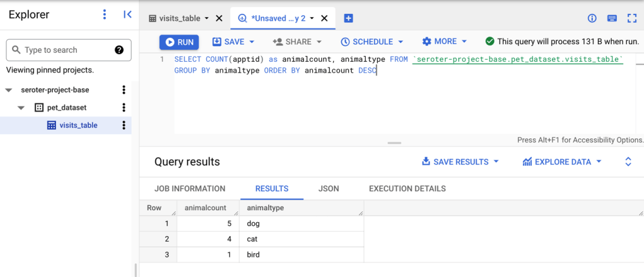This screenshot has height=277, width=644.
Task: Click SAVE RESULTS button
Action: 460,162
